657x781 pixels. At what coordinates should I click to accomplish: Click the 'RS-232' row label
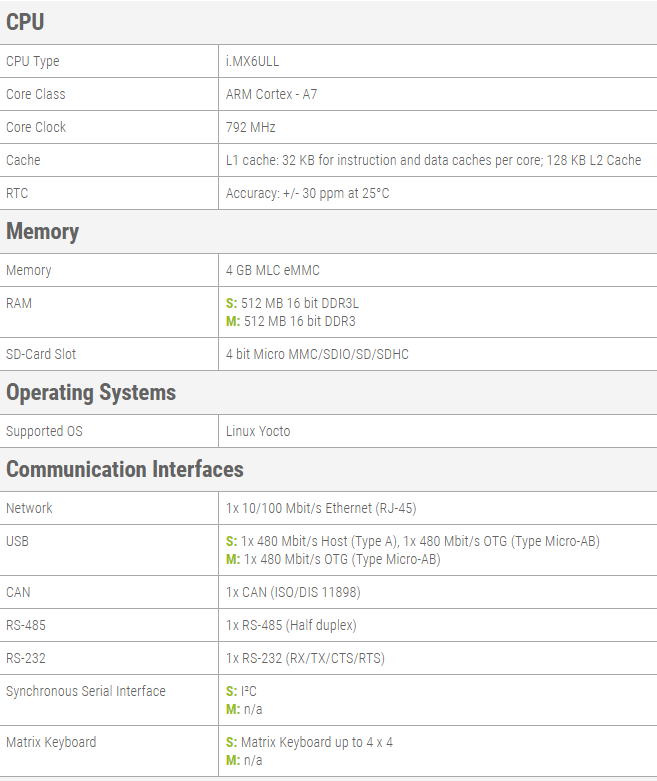(x=26, y=658)
